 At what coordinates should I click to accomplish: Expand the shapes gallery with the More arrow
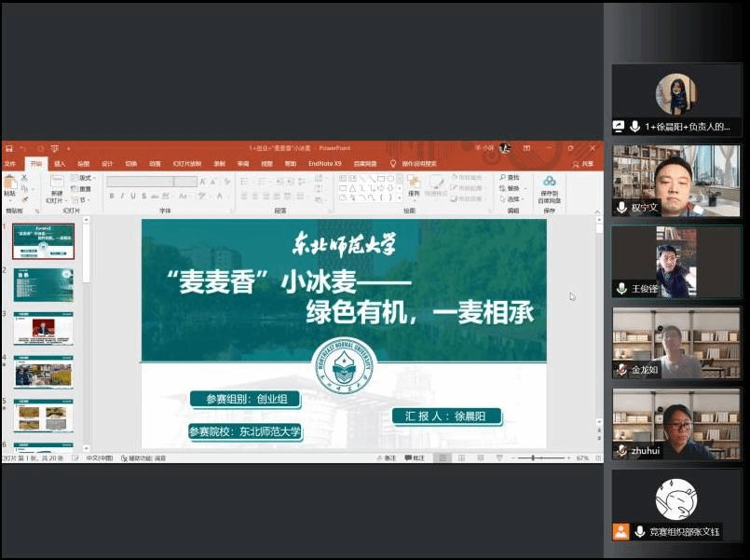[400, 198]
